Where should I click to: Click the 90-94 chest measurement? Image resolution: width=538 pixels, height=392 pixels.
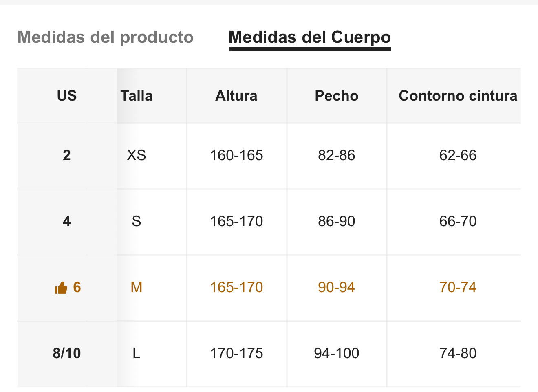[337, 287]
